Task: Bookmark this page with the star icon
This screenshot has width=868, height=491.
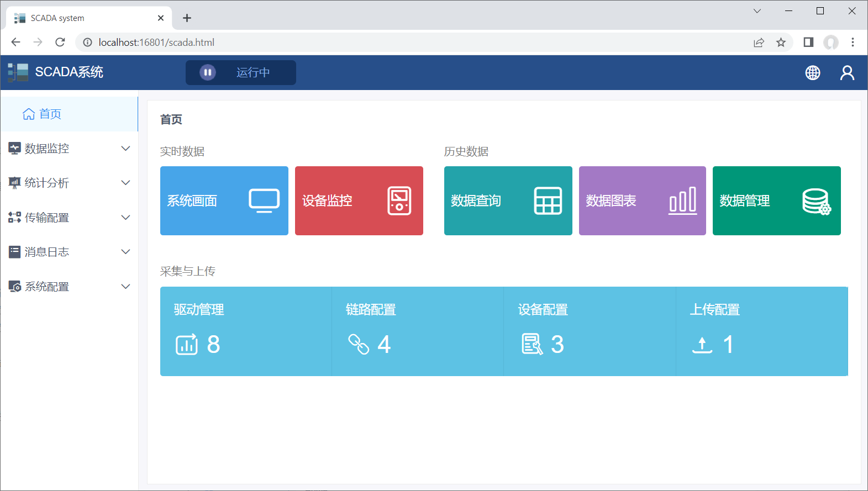Action: 781,43
